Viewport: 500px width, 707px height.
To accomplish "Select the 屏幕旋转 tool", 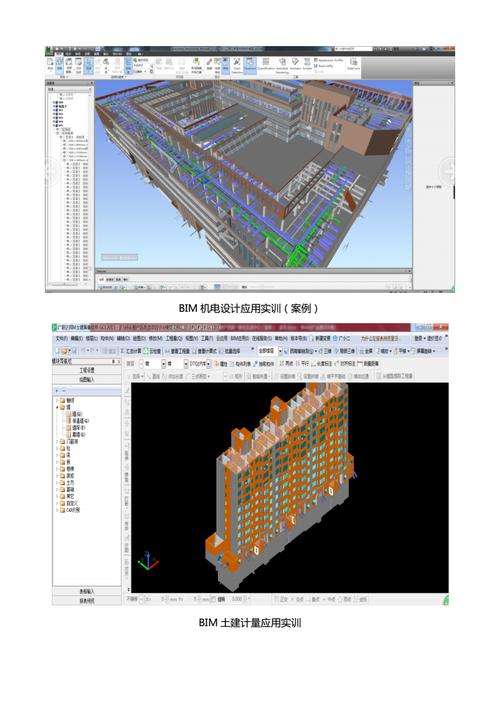I will (423, 351).
